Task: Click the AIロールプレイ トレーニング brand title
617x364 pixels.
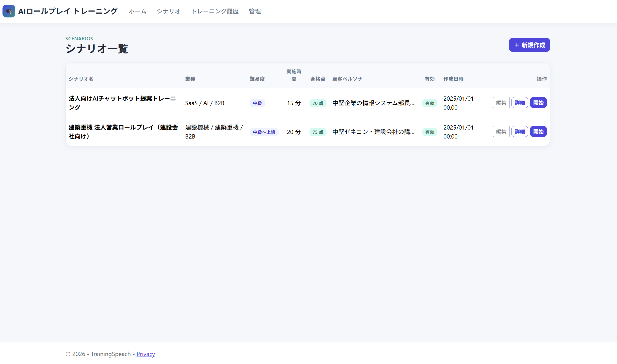Action: (68, 11)
